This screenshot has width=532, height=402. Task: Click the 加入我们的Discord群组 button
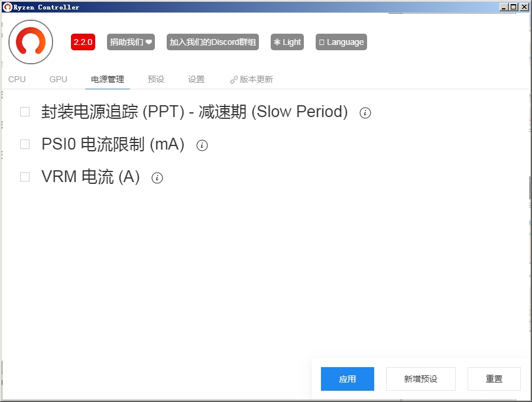pos(212,42)
